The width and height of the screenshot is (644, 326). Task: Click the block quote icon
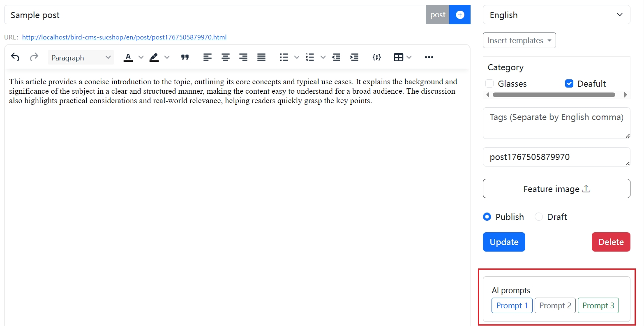tap(185, 57)
